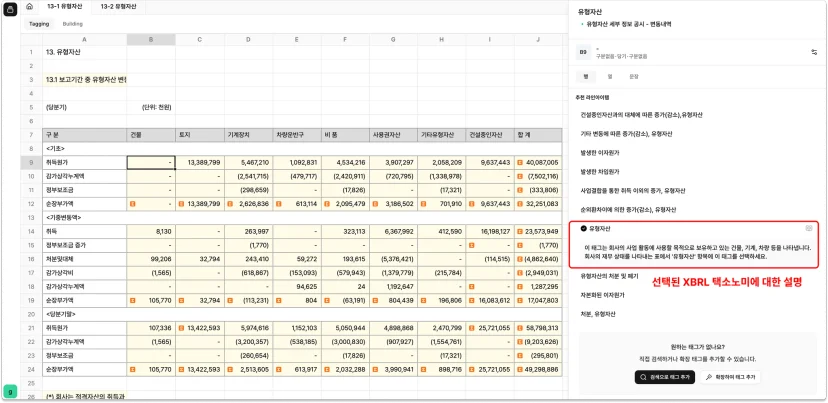Select the 문장 tab in the tag panel

633,77
